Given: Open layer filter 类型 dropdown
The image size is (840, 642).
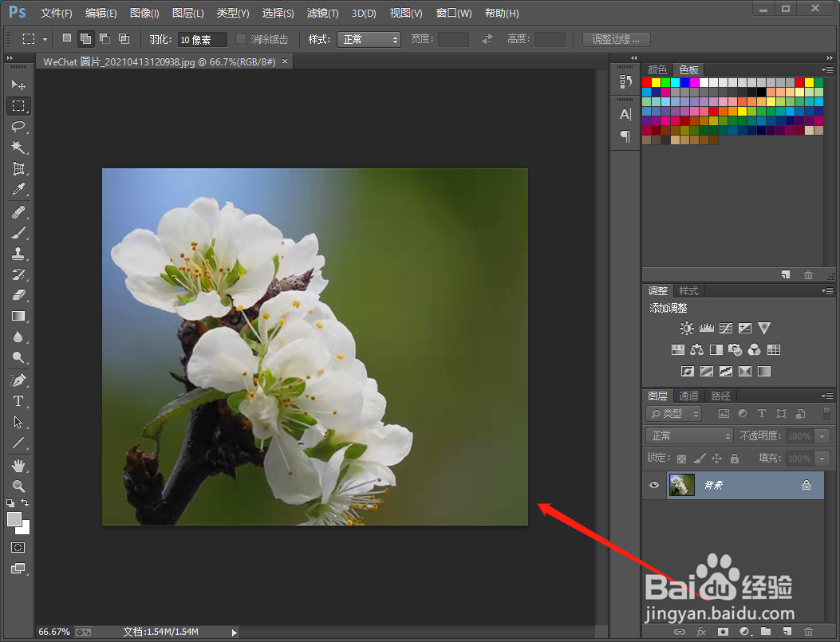Looking at the screenshot, I should [x=674, y=413].
